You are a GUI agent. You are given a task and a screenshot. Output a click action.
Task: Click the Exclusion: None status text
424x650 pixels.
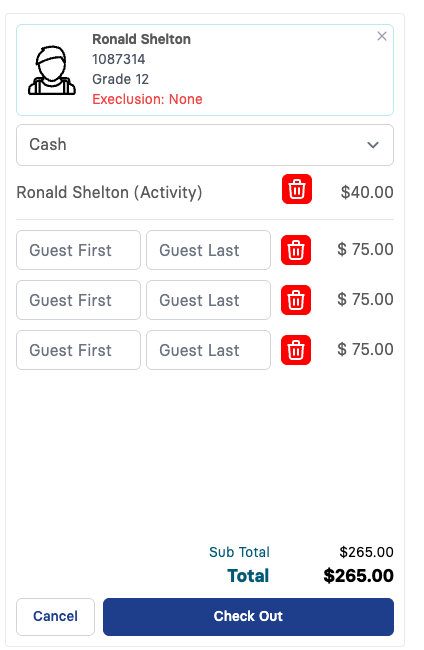tap(147, 99)
